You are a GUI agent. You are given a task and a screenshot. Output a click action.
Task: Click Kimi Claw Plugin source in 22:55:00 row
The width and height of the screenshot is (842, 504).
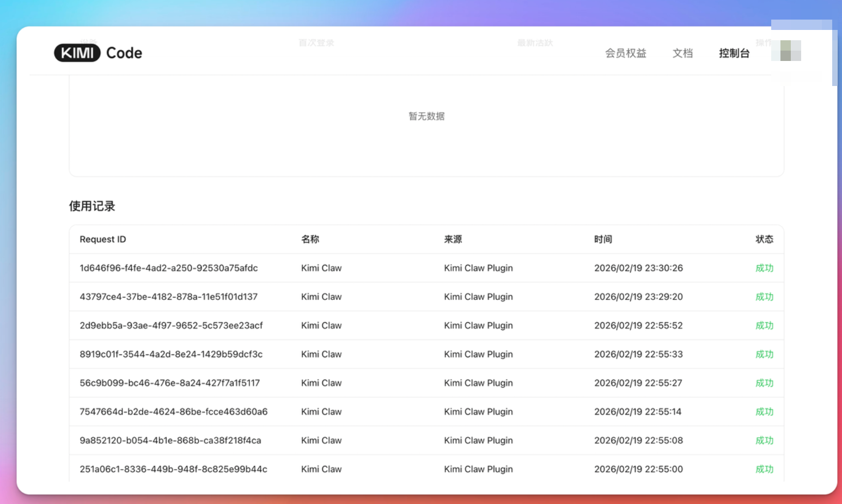click(x=478, y=469)
